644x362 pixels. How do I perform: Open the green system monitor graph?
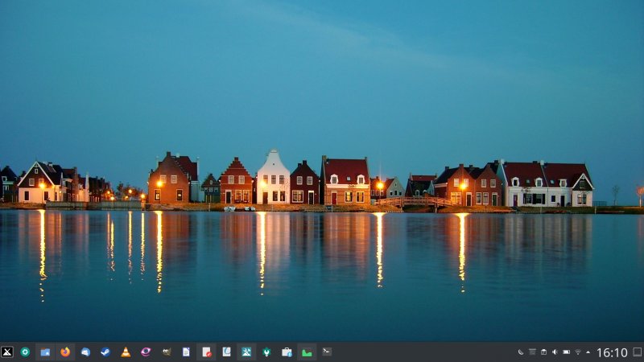307,352
